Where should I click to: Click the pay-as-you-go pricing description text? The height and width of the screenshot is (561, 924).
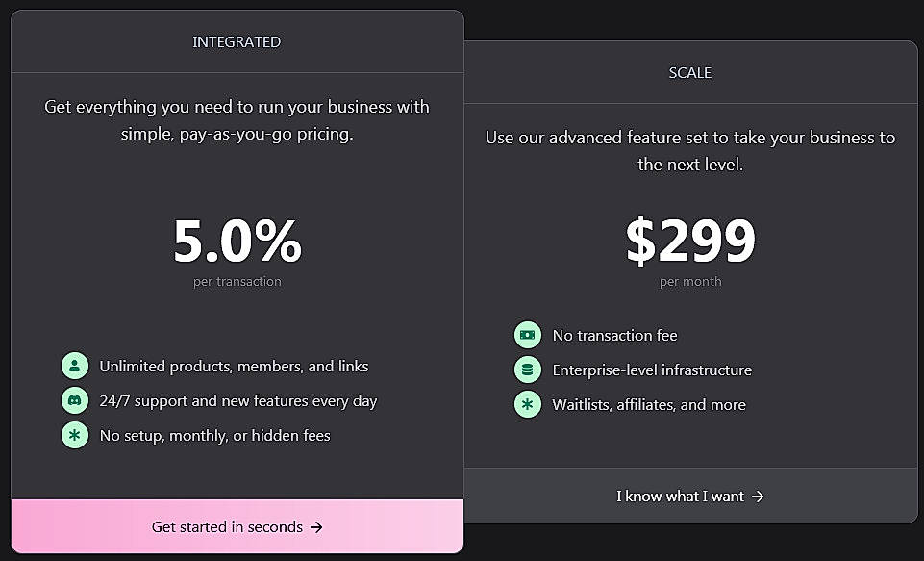(237, 119)
